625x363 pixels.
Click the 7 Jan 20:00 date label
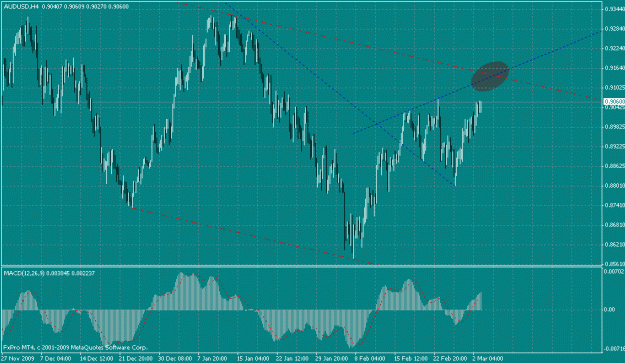[x=213, y=358]
